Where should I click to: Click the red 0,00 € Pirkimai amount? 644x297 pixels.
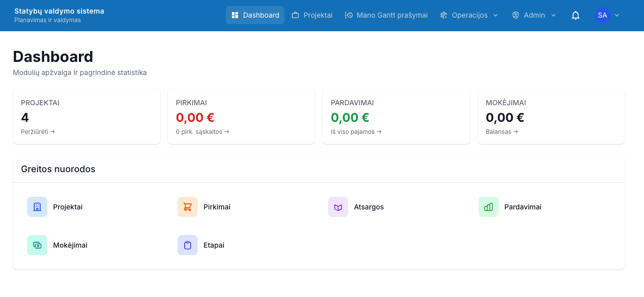[195, 118]
